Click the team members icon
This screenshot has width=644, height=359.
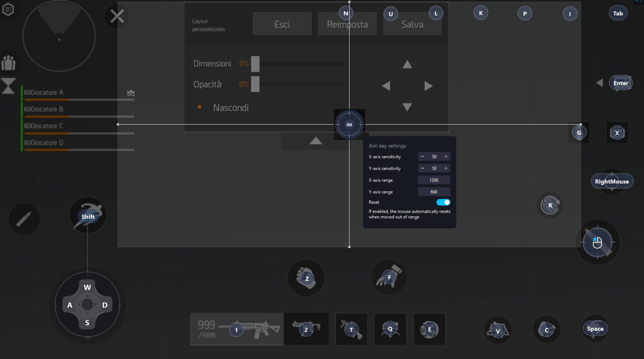(x=8, y=63)
